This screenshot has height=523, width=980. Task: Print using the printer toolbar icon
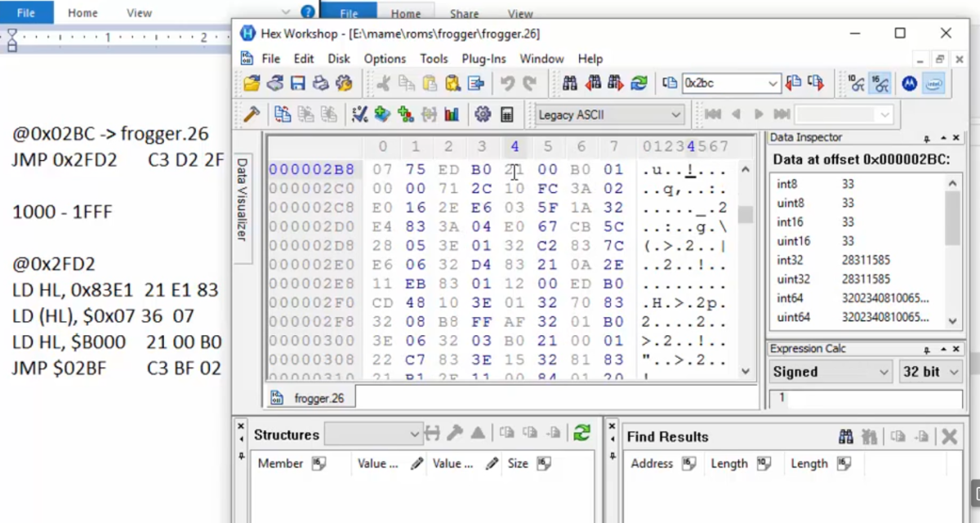pyautogui.click(x=321, y=83)
